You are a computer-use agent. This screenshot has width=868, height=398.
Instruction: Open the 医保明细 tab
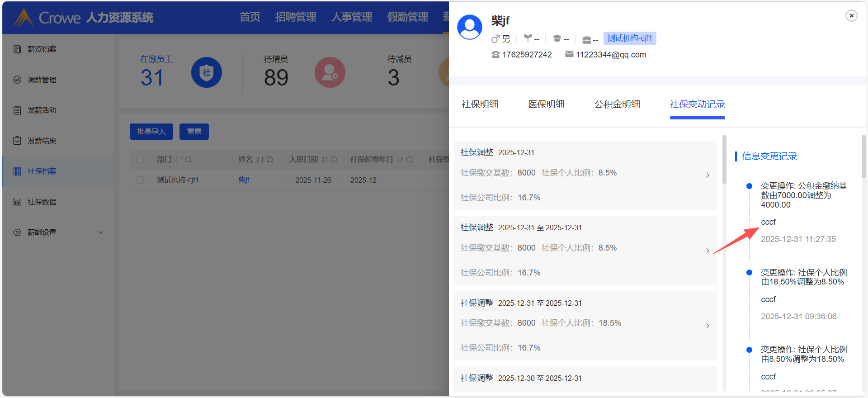[546, 104]
